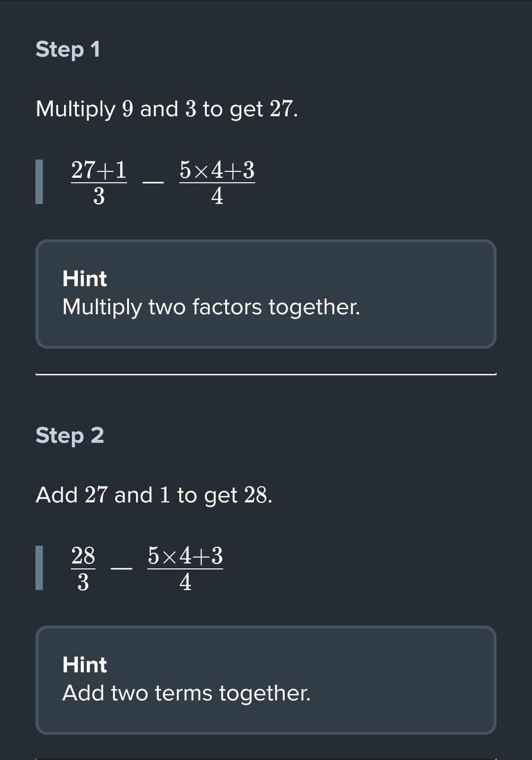This screenshot has height=760, width=532.
Task: Click the vertical bar beside Step 2 equation
Action: (x=39, y=568)
